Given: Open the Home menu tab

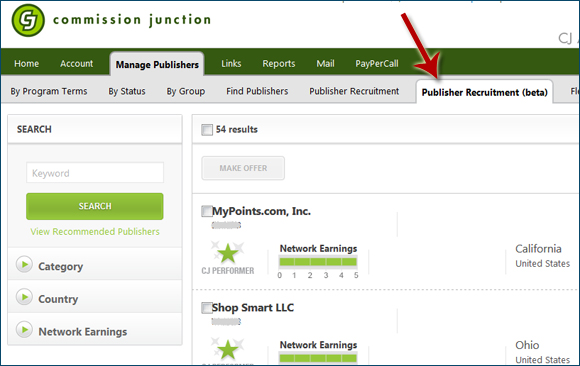Looking at the screenshot, I should (26, 64).
